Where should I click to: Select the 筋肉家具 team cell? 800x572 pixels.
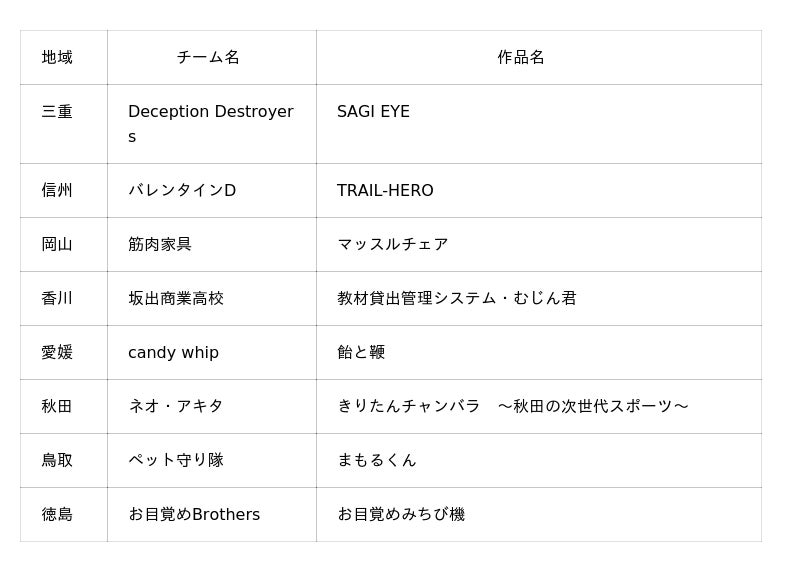click(x=160, y=244)
